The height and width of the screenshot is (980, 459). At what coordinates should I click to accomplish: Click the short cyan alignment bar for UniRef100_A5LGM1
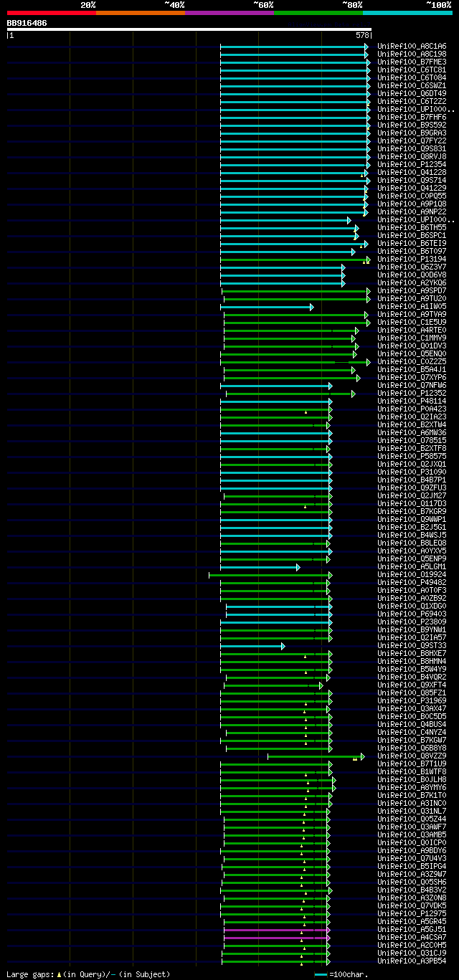pos(260,566)
